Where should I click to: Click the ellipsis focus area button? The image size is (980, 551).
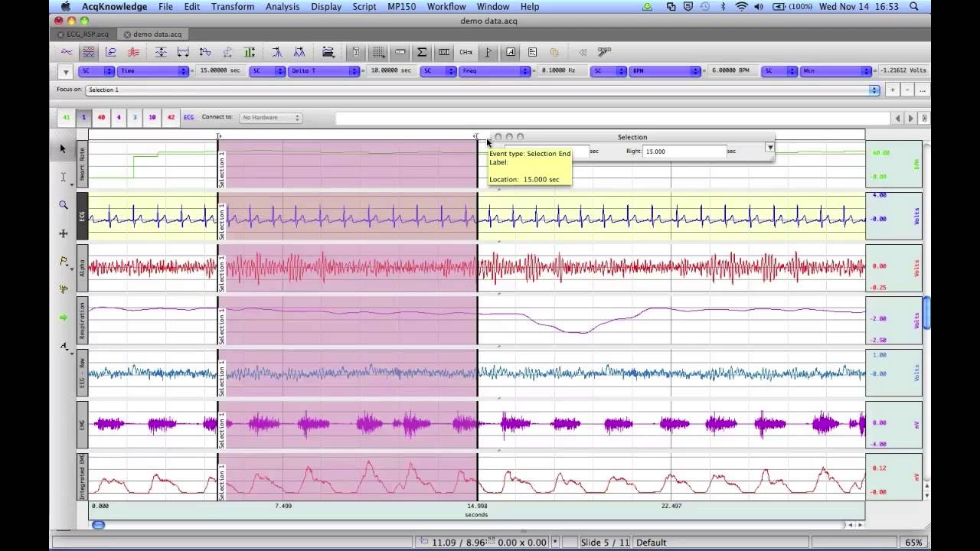click(x=923, y=90)
